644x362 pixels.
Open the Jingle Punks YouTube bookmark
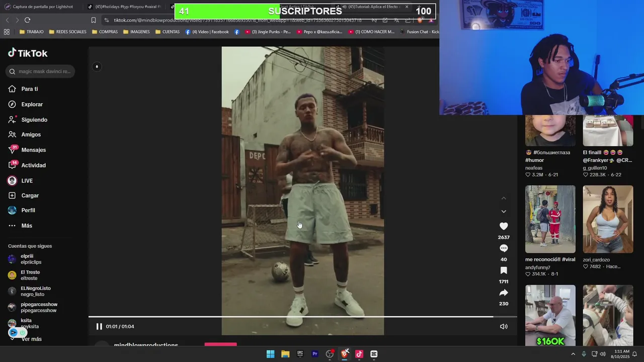pyautogui.click(x=268, y=32)
